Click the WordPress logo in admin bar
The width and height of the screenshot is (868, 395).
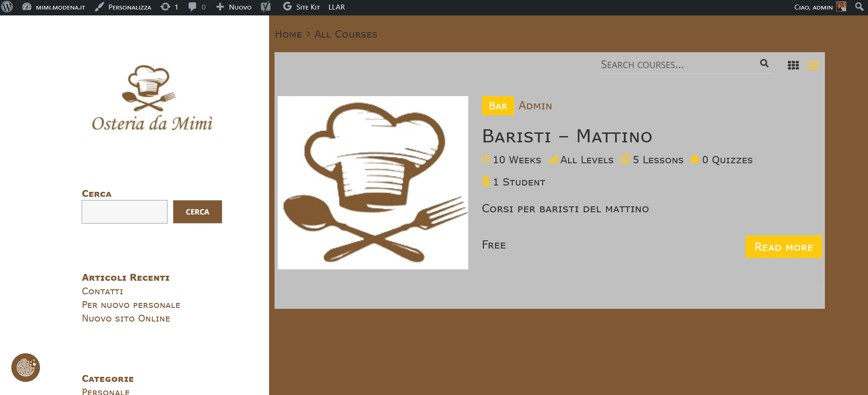[7, 7]
